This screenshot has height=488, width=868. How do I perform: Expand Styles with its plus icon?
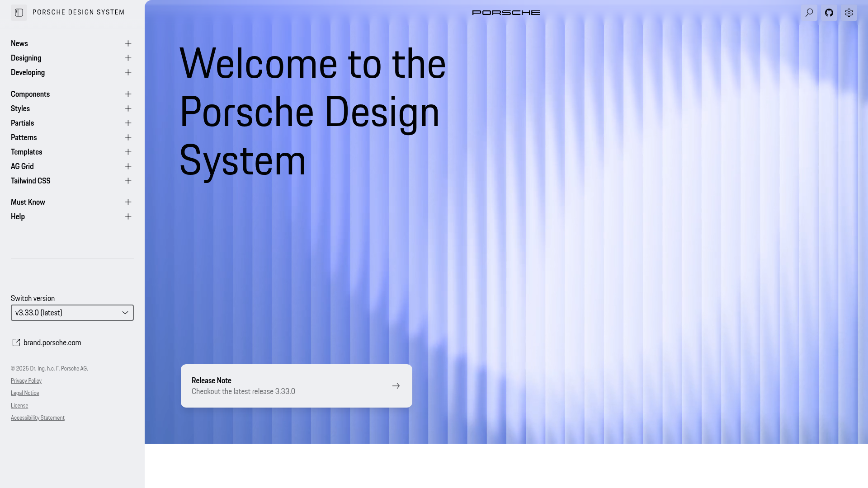pyautogui.click(x=128, y=108)
